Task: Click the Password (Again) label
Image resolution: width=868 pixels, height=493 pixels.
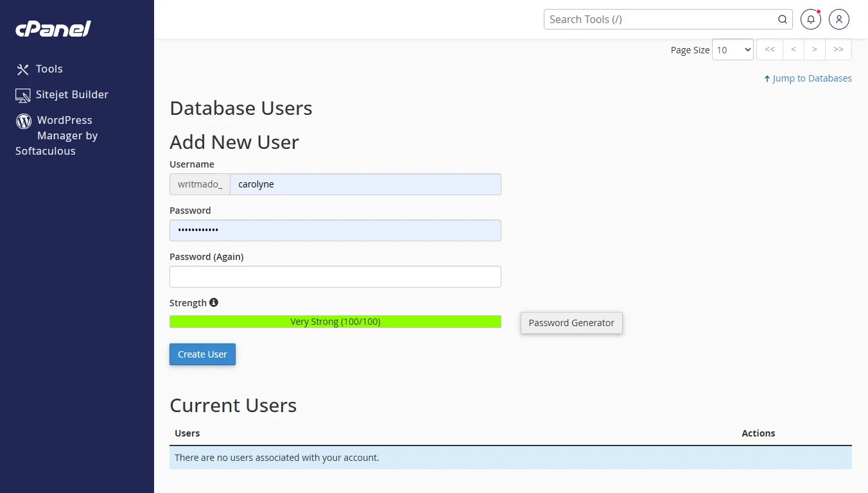Action: [x=207, y=257]
